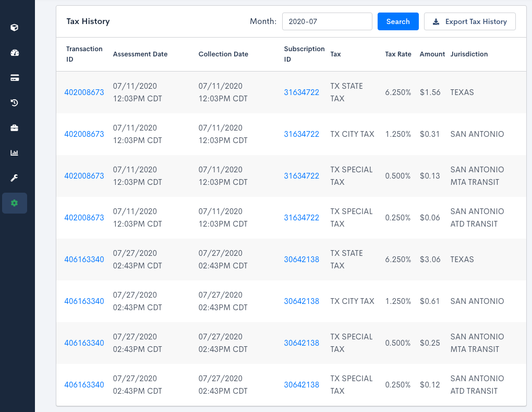This screenshot has height=412, width=532.
Task: Open transaction 406163340 in the $0.25 row
Action: 84,343
